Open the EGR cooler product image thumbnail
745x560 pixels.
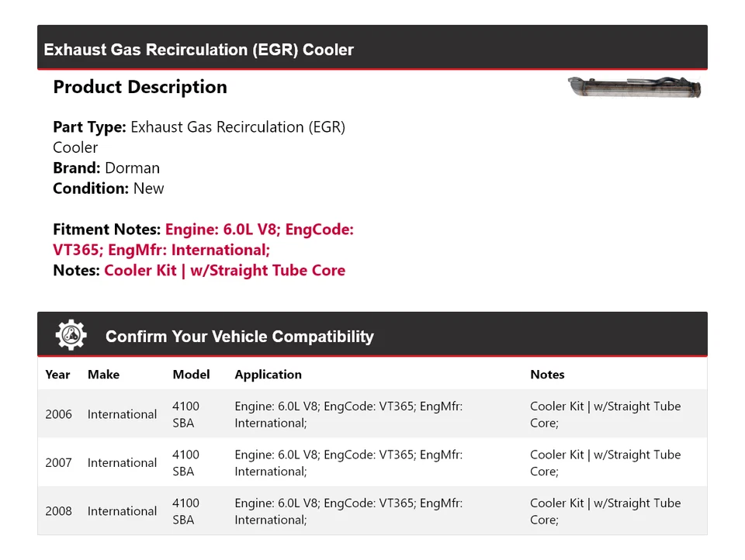pyautogui.click(x=634, y=87)
